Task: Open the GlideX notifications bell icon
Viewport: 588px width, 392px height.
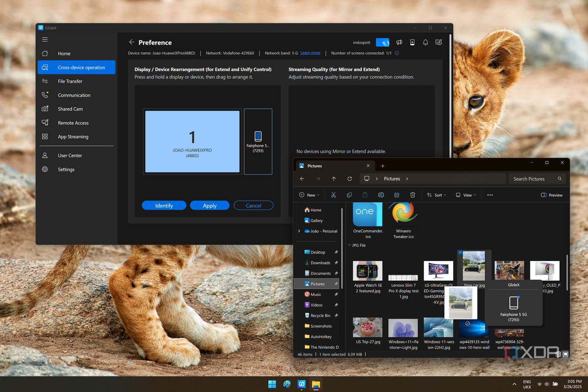Action: click(425, 42)
